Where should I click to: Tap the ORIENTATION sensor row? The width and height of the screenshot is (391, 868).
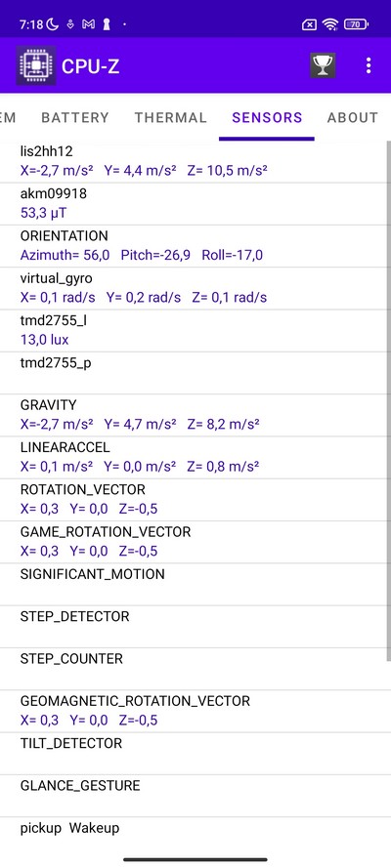[x=194, y=246]
